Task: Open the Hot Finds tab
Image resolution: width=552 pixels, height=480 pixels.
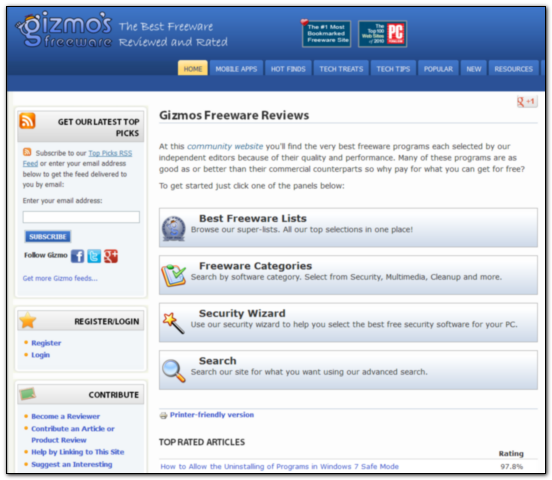Action: click(288, 68)
